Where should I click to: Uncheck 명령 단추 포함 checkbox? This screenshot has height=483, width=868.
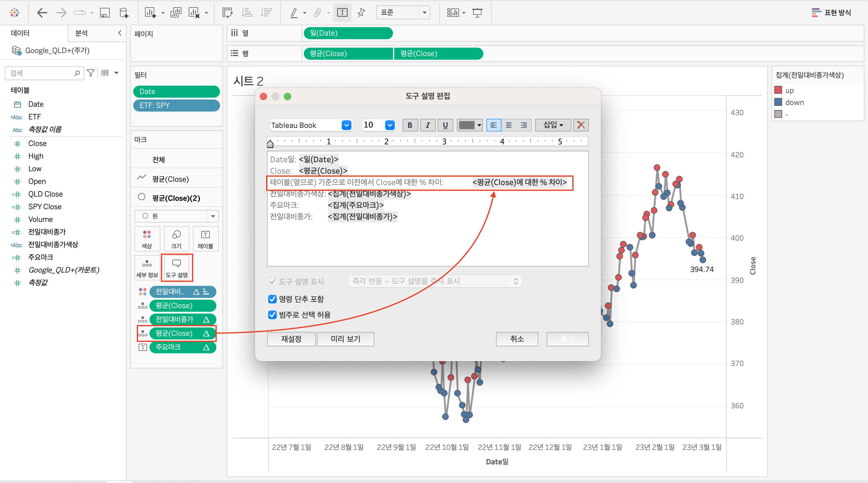(x=272, y=299)
